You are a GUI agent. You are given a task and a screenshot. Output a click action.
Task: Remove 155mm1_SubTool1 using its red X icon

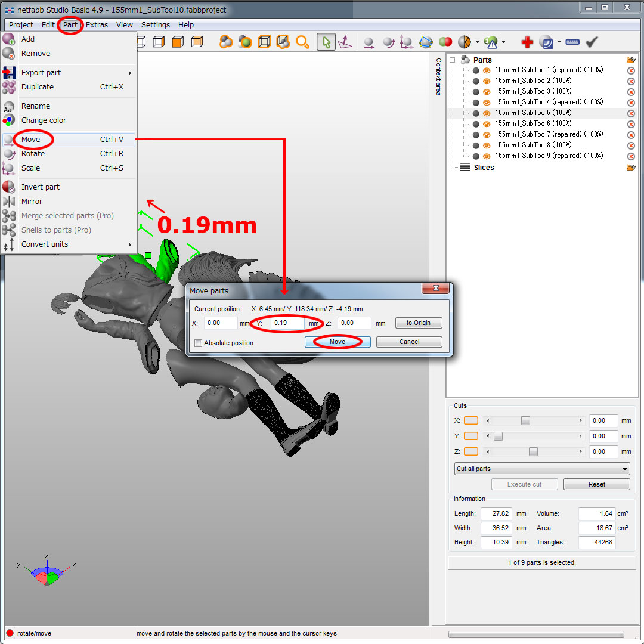pos(631,70)
